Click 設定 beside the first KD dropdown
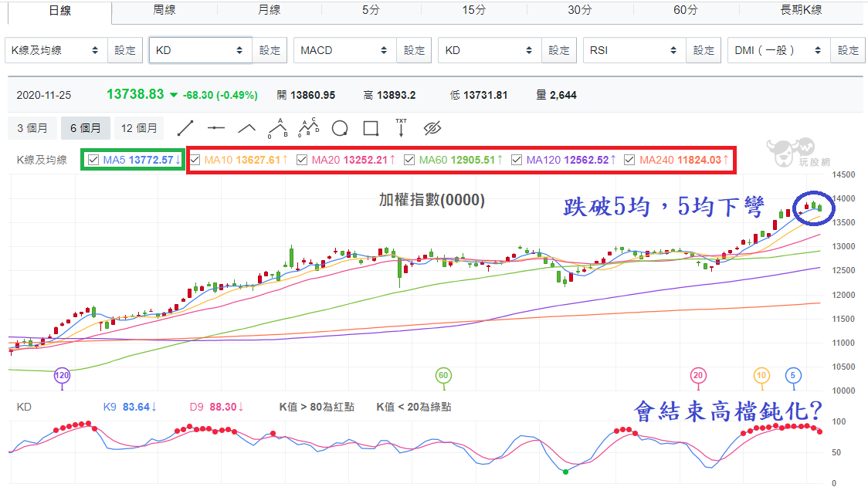Viewport: 868px width, 487px height. 270,50
